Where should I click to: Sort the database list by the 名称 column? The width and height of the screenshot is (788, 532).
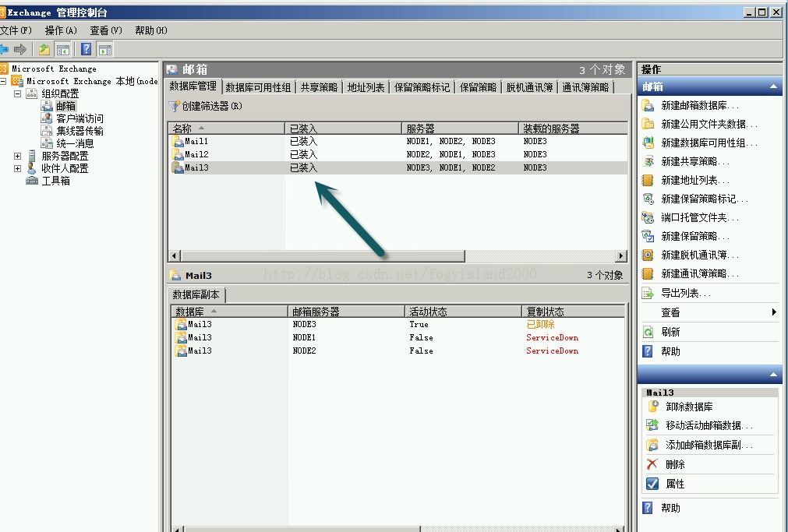227,129
